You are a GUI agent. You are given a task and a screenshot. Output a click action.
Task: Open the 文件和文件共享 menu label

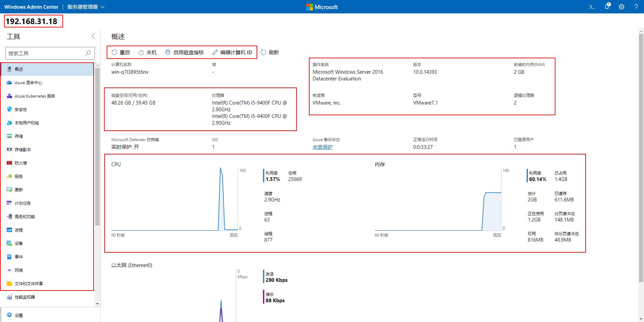pos(29,283)
